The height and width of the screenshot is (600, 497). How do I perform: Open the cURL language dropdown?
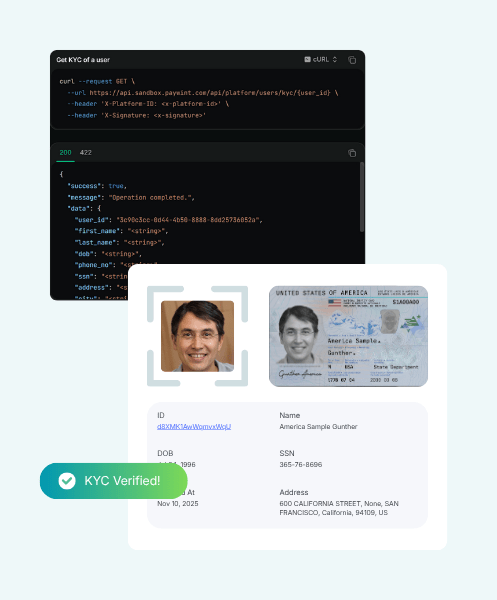click(x=321, y=59)
